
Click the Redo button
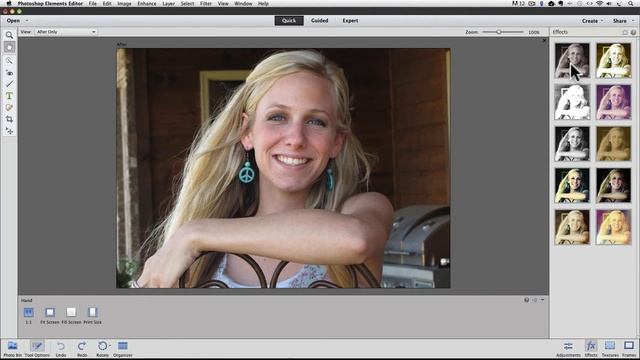[82, 349]
